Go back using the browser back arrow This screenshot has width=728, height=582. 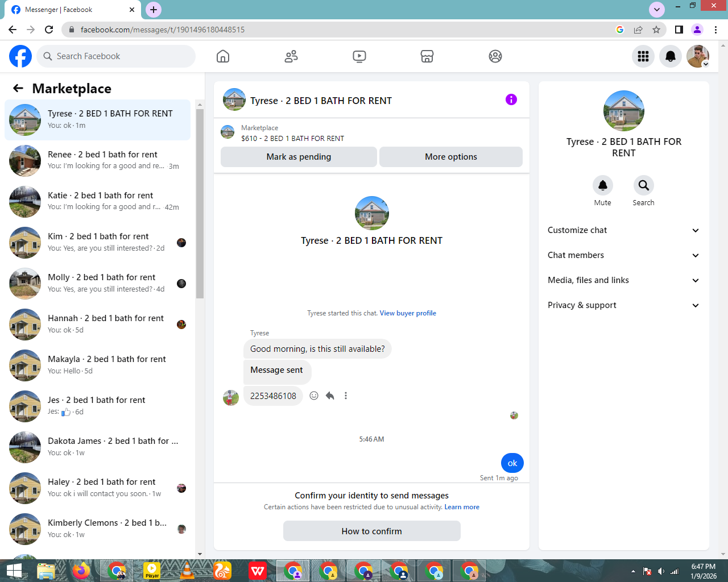click(x=13, y=30)
